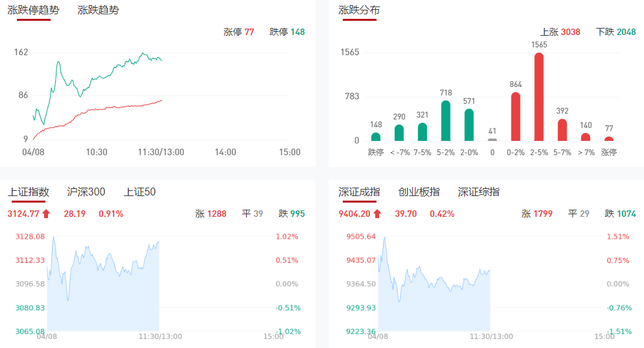Open the 沪深300 index tab

pos(86,192)
